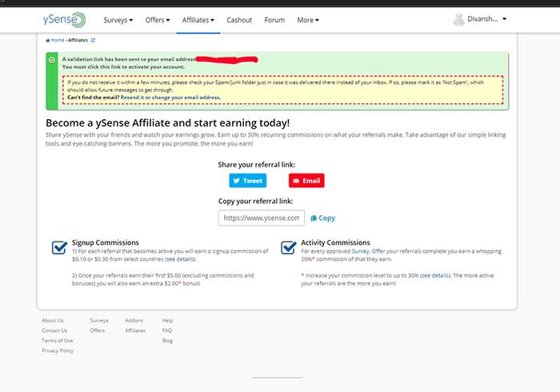Open the Divansh account dropdown
The width and height of the screenshot is (560, 392).
tap(486, 19)
